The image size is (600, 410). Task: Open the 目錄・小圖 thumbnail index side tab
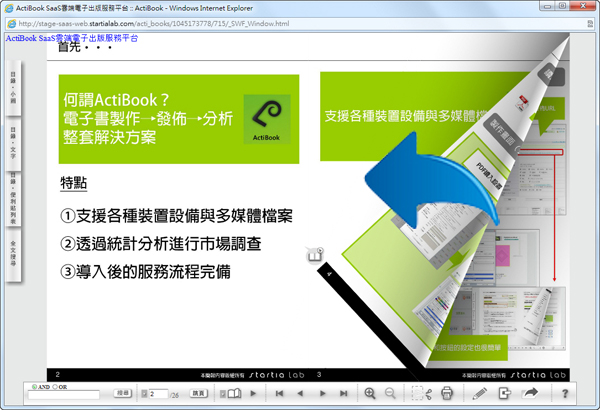[x=13, y=88]
